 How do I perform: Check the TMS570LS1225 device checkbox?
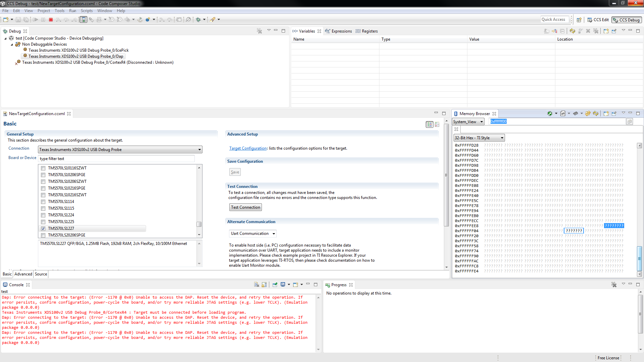click(43, 222)
